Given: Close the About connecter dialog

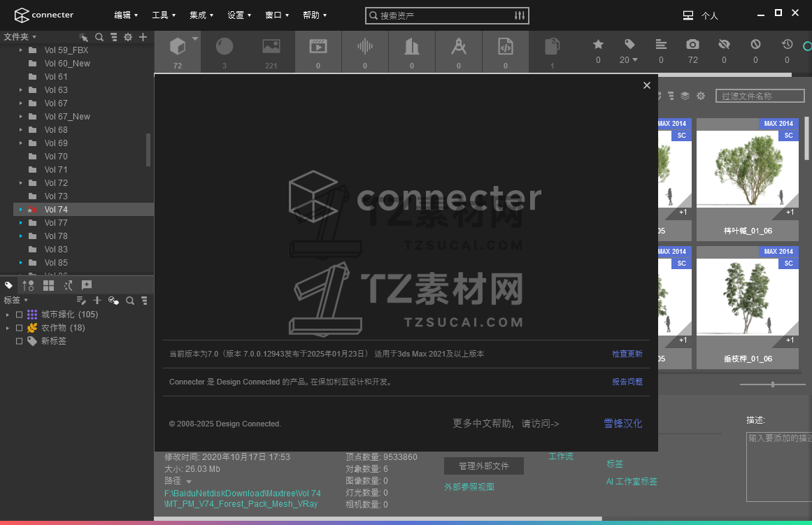Looking at the screenshot, I should (647, 85).
